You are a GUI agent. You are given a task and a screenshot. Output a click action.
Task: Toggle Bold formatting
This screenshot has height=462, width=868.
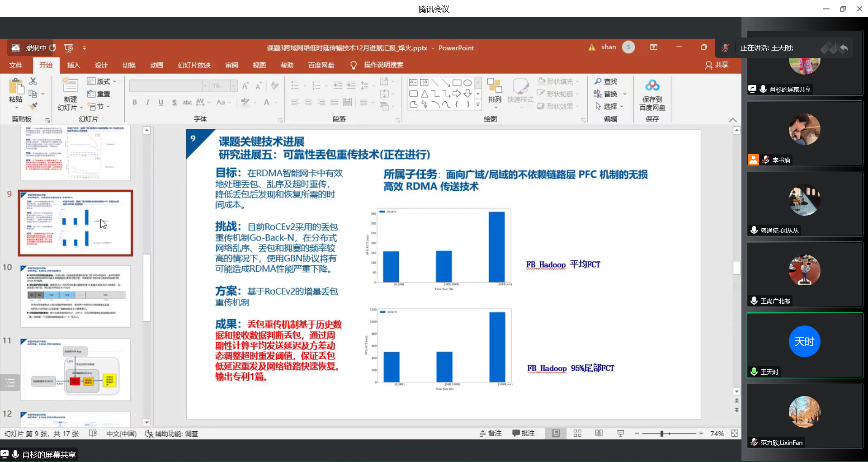click(135, 103)
